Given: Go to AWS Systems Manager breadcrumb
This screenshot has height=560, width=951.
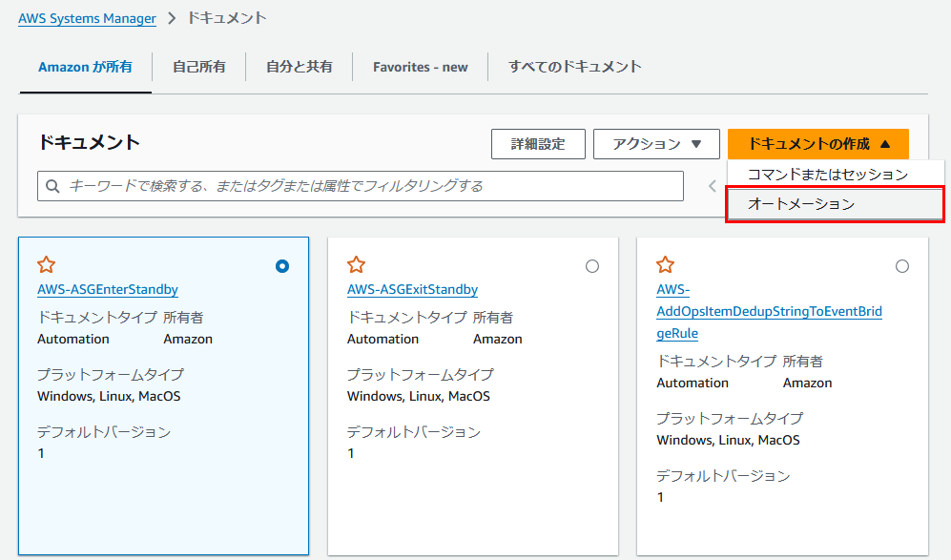Looking at the screenshot, I should click(x=88, y=18).
